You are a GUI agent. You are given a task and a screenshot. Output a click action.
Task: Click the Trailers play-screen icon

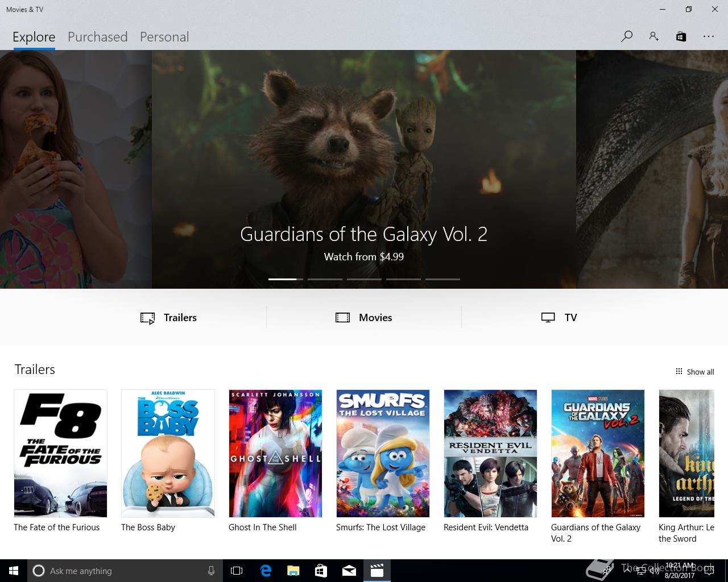tap(147, 318)
